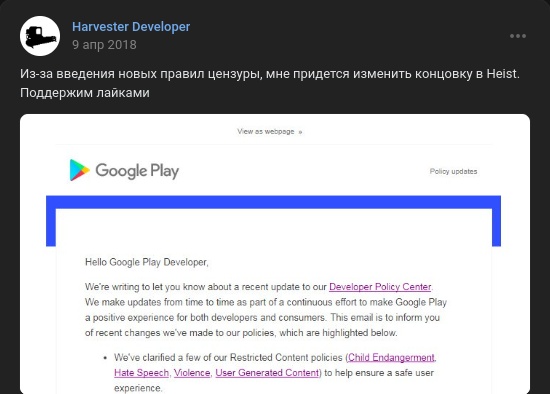Click the Hello Google Play Developer greeting
Screen dimensions: 550x394
(x=147, y=262)
